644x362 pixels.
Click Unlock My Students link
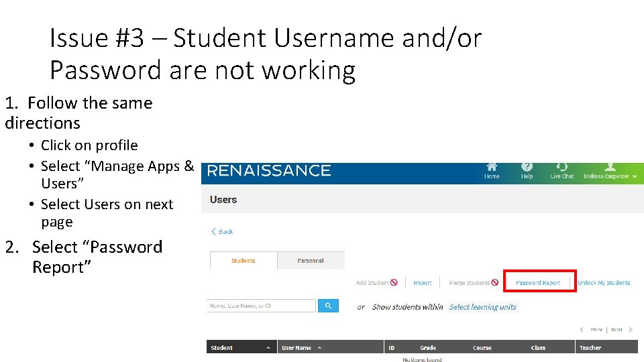point(604,283)
